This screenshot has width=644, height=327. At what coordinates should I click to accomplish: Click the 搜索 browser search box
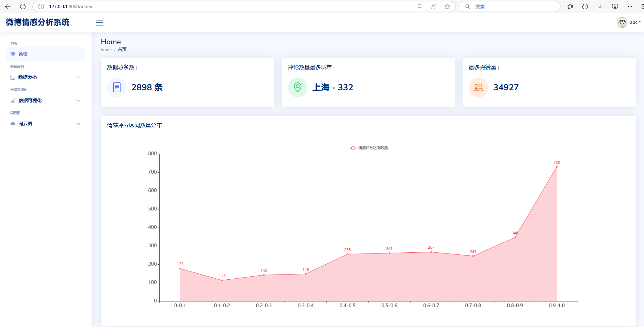510,6
